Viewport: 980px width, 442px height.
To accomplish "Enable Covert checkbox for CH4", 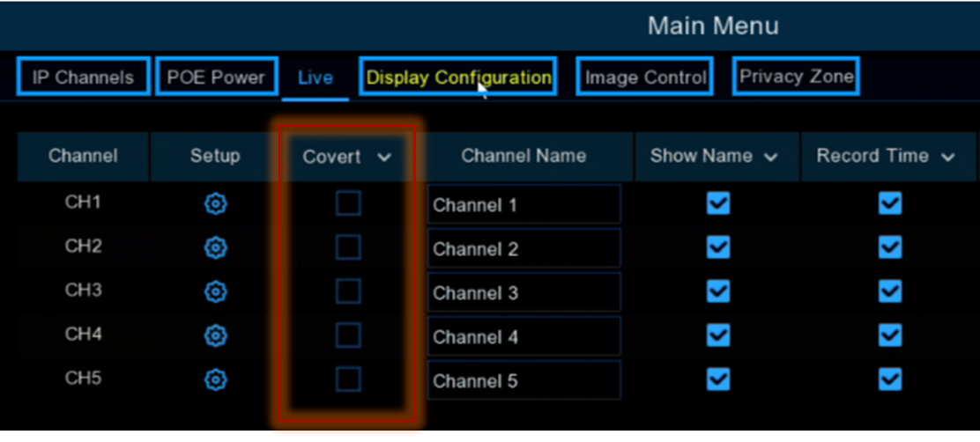I will click(x=348, y=335).
